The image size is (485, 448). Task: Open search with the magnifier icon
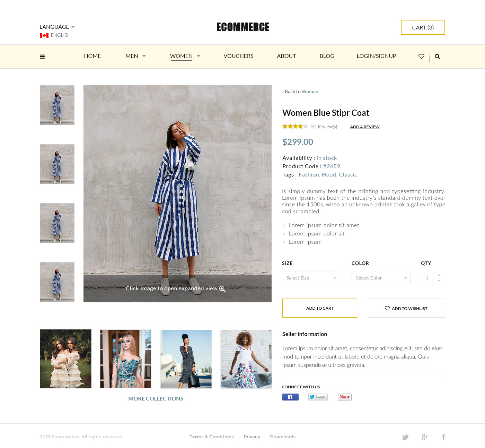pos(437,57)
